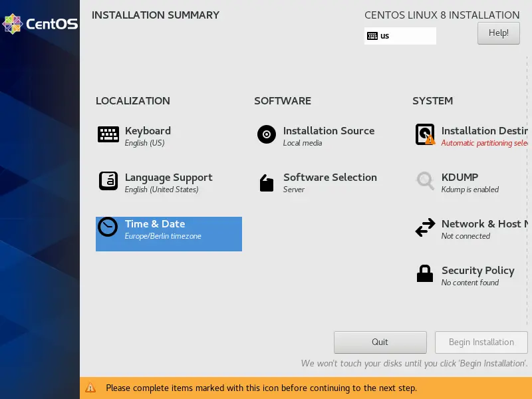Click the Help! button
This screenshot has height=399, width=532.
498,33
